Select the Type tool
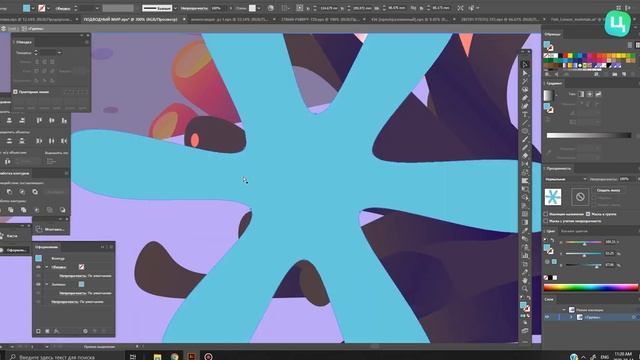This screenshot has width=640, height=360. (x=525, y=115)
